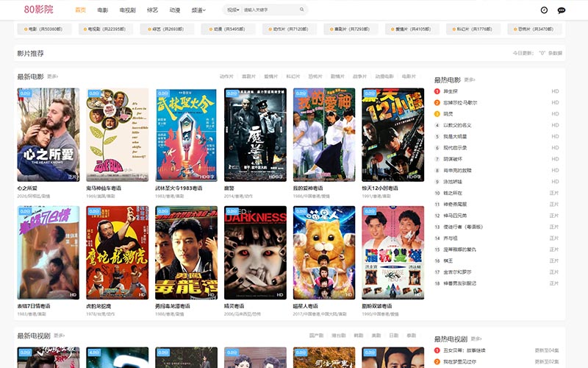
Task: Click the 喜剧片 (共7293部) category tag
Action: [x=351, y=29]
